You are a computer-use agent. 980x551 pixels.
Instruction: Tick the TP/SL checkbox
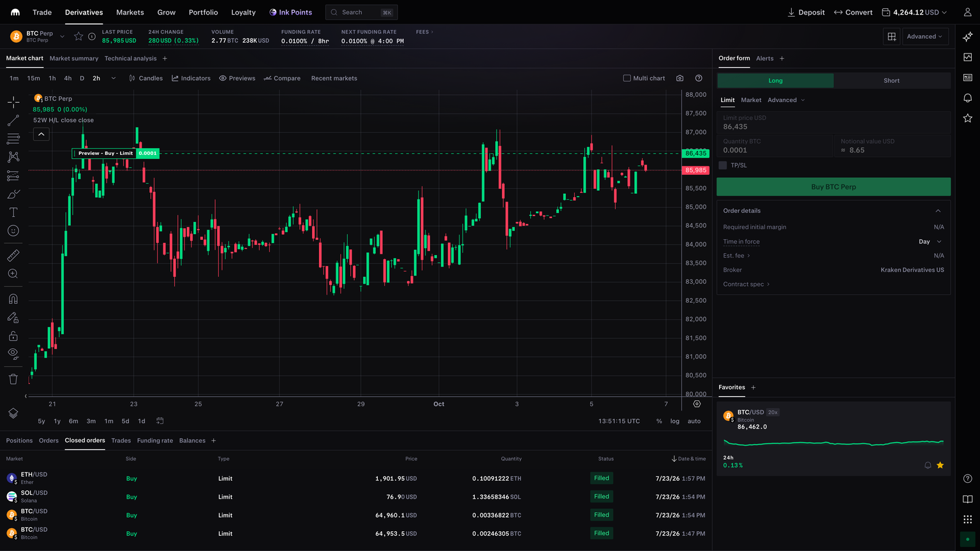(723, 165)
